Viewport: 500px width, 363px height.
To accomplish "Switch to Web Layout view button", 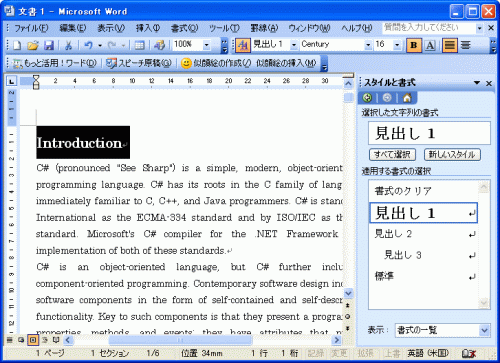I will pos(21,340).
